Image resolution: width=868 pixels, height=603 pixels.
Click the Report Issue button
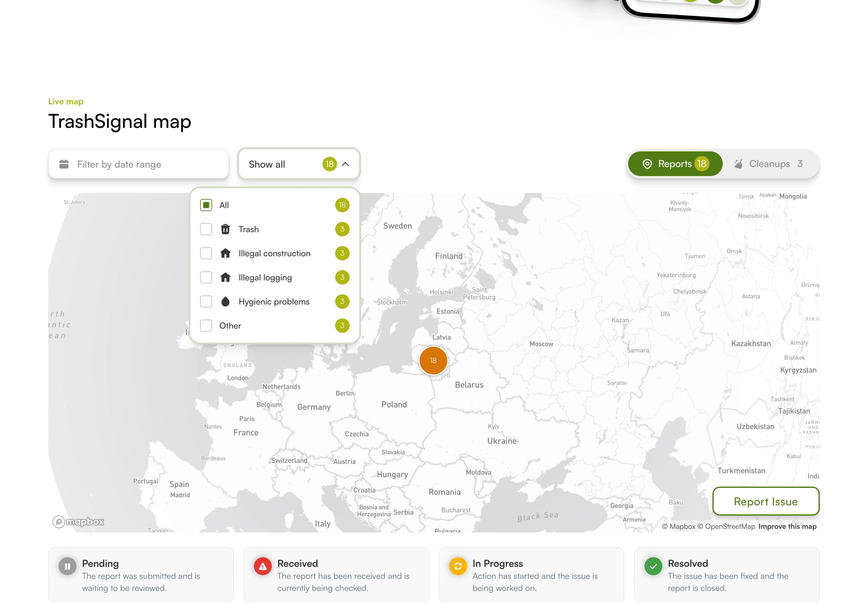pyautogui.click(x=766, y=501)
